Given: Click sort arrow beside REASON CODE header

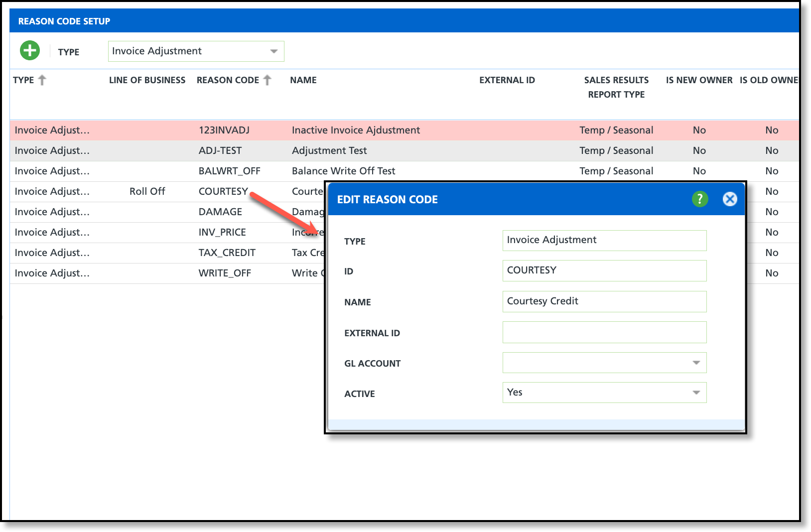Looking at the screenshot, I should [x=268, y=80].
